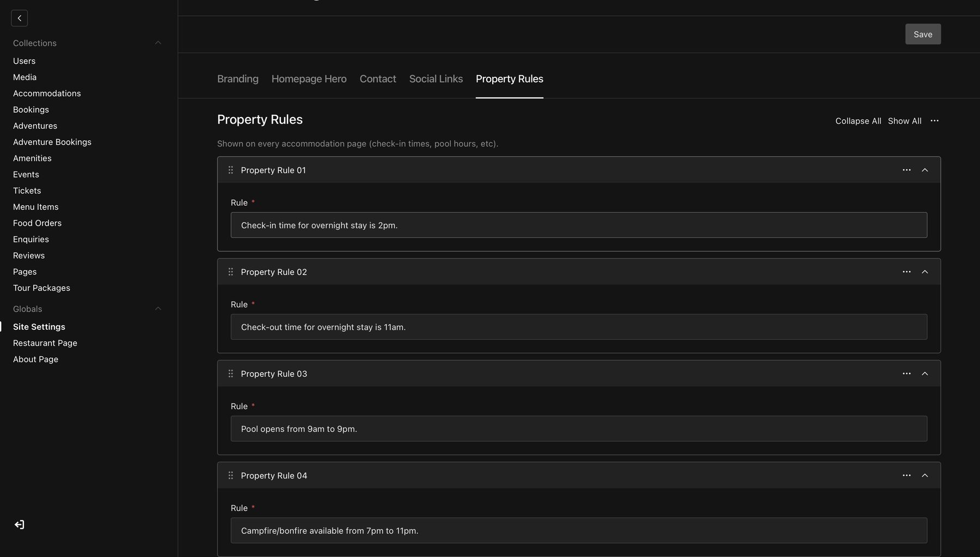
Task: Open the Bookings collection
Action: pos(31,109)
